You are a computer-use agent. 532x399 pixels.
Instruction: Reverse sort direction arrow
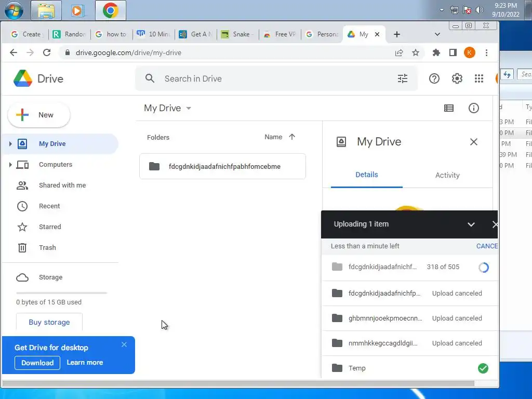click(292, 137)
